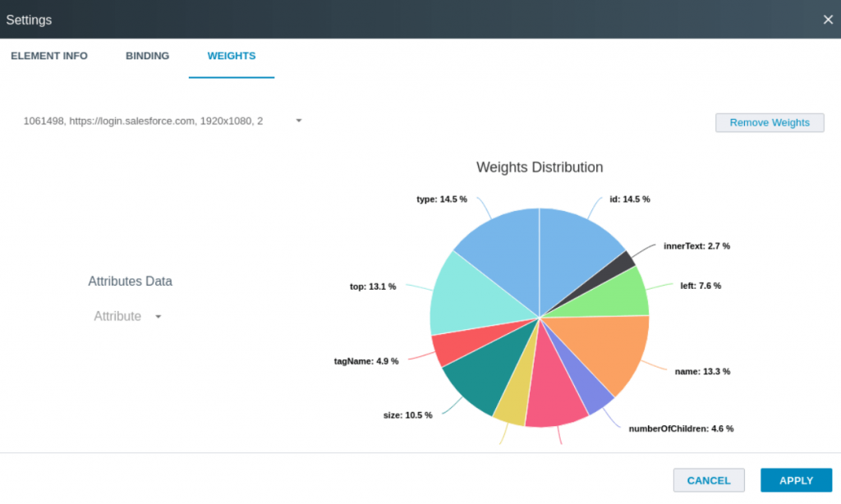Select the Weights tab
This screenshot has width=841, height=504.
pyautogui.click(x=232, y=56)
